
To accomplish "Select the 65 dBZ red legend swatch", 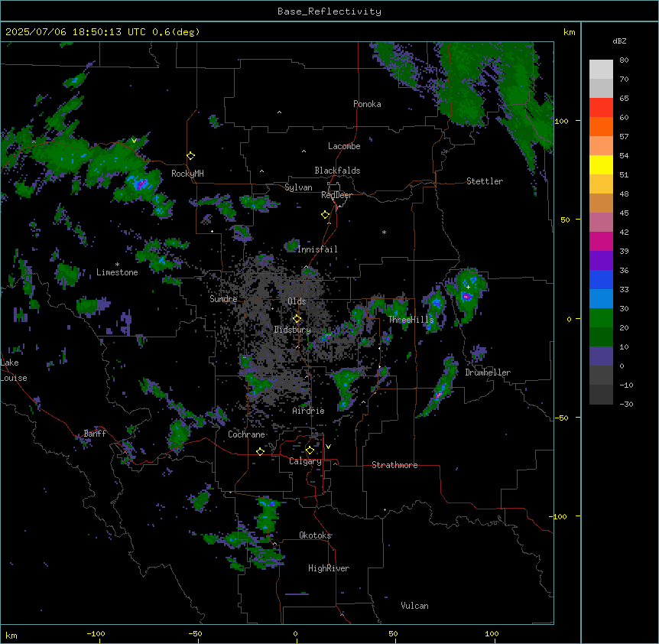I will 601,108.
